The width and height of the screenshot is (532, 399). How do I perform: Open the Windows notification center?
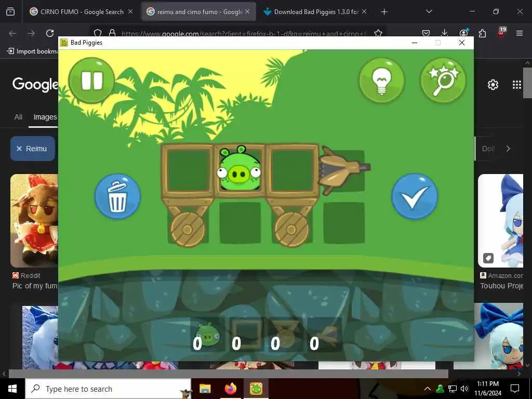tap(515, 389)
